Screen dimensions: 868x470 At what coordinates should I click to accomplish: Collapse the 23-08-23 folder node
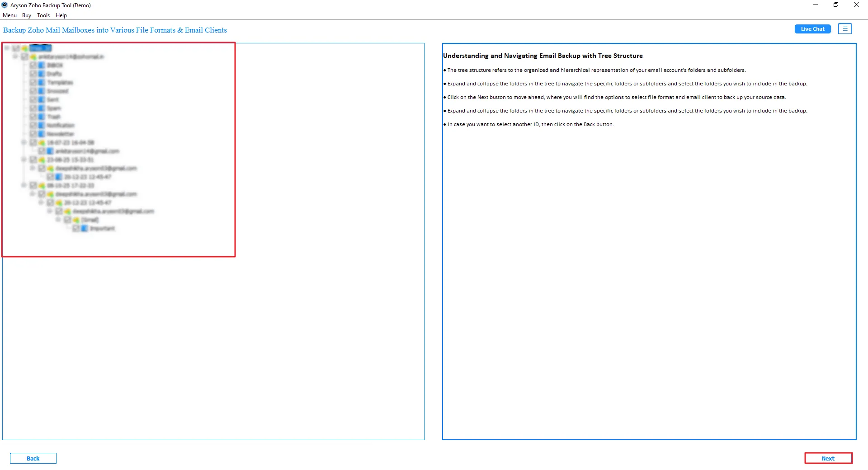point(24,160)
